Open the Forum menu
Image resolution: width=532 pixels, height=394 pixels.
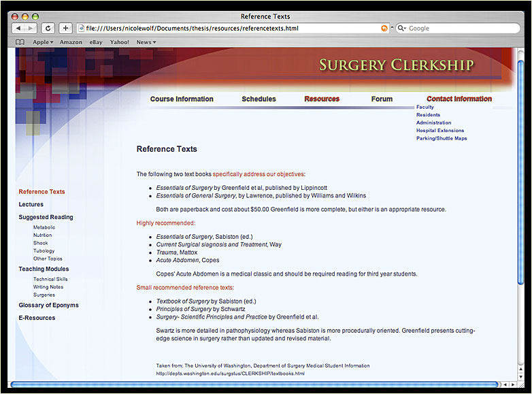coord(382,99)
